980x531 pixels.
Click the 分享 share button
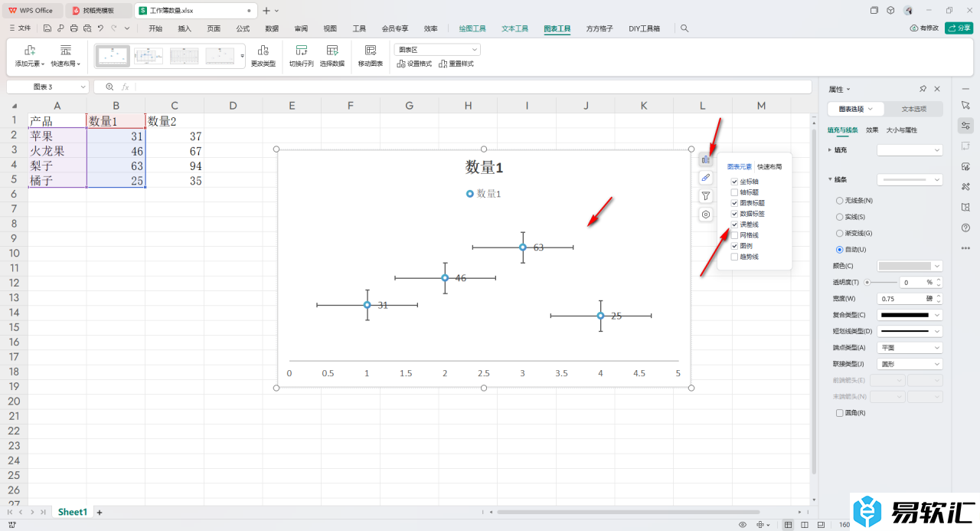pos(959,28)
